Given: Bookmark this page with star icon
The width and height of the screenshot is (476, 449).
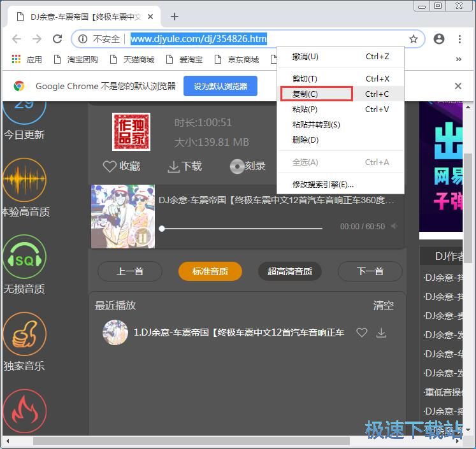Looking at the screenshot, I should [x=414, y=39].
